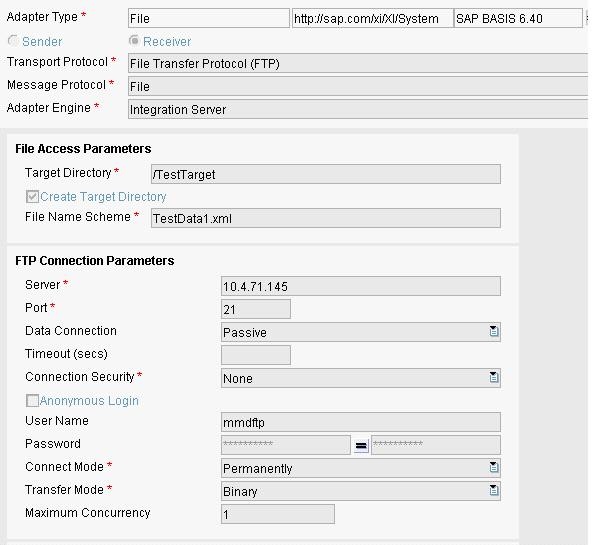The width and height of the screenshot is (596, 545).
Task: Toggle Create Target Directory checkbox
Action: 32,196
